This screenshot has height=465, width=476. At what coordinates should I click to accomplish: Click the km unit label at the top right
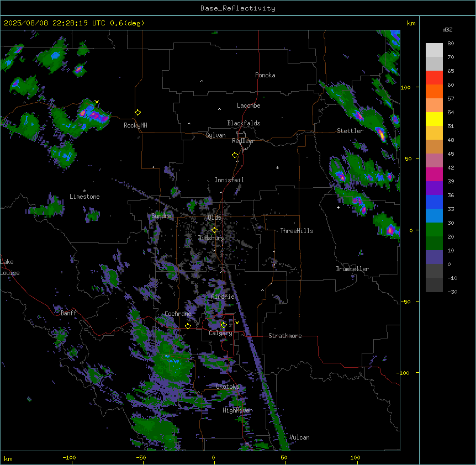point(411,23)
